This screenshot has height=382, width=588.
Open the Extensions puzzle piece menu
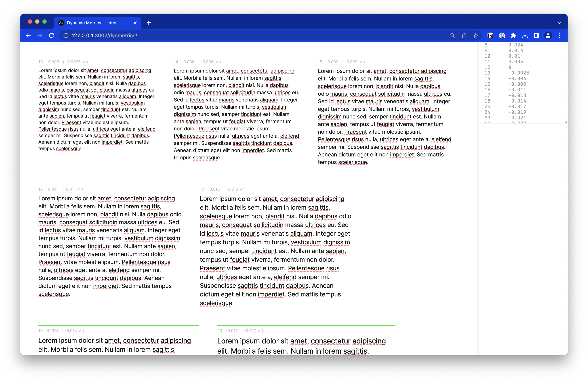click(513, 35)
